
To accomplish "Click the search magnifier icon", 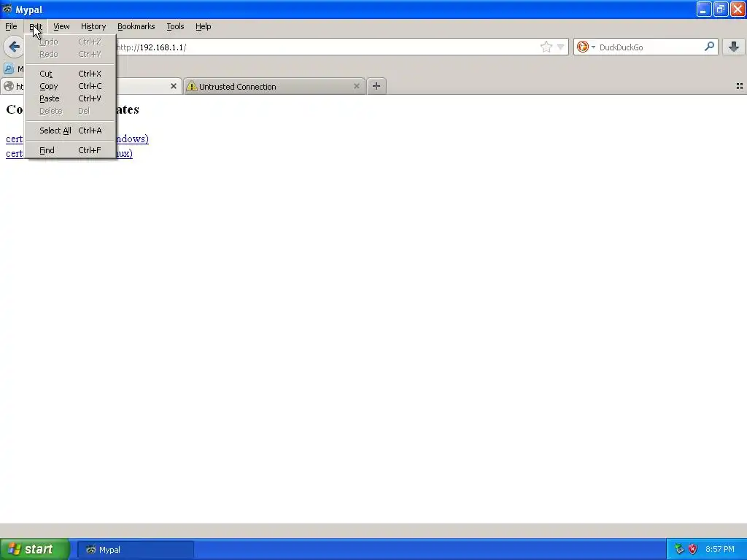I will click(x=709, y=46).
